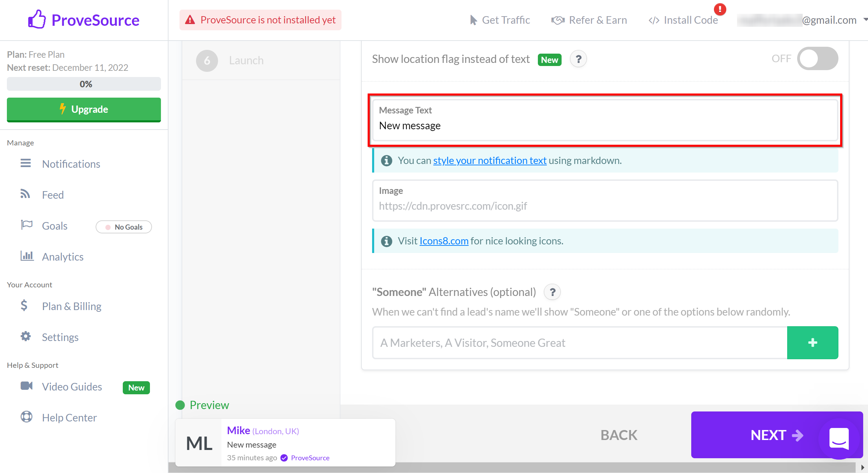868x473 pixels.
Task: Open Analytics in the sidebar
Action: (63, 257)
